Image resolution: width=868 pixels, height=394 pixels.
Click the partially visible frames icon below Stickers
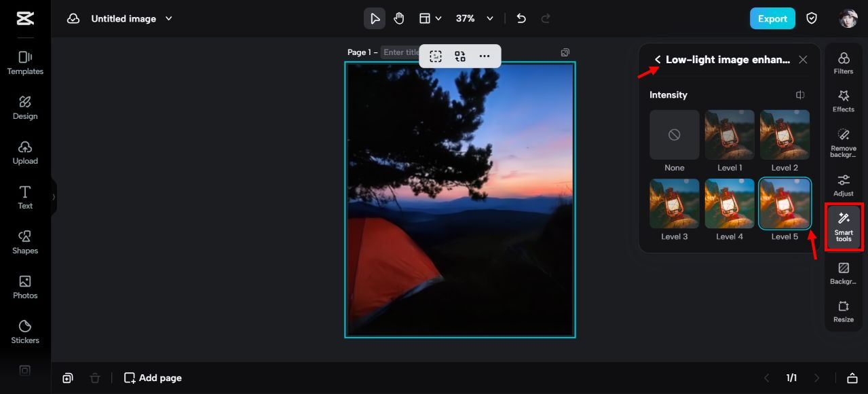(25, 370)
